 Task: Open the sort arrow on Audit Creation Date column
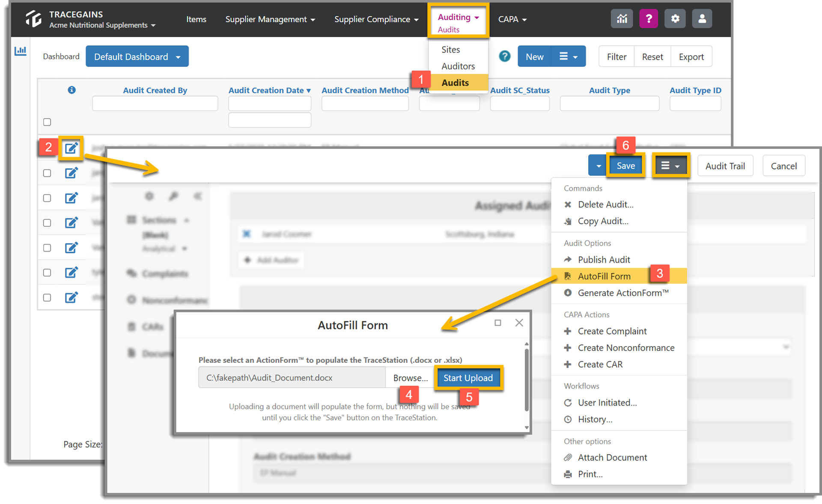tap(309, 90)
